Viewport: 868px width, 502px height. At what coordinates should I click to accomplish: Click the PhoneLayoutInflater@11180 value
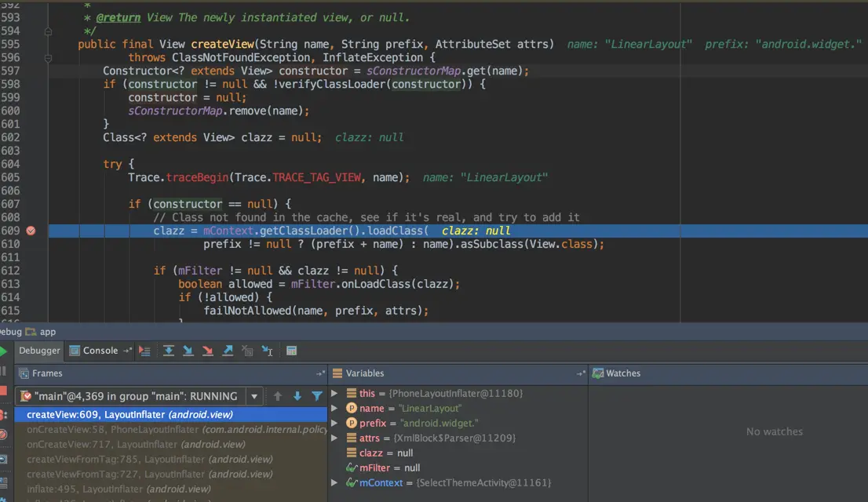point(456,394)
